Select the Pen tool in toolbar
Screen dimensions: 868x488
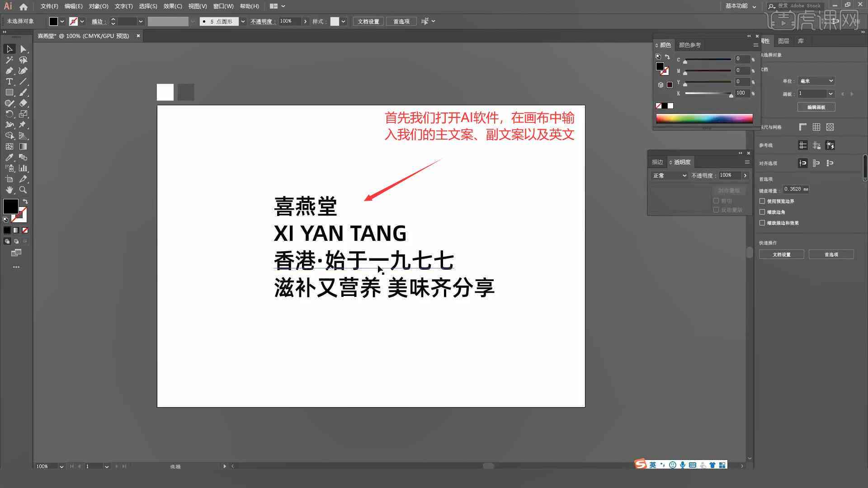pos(9,71)
